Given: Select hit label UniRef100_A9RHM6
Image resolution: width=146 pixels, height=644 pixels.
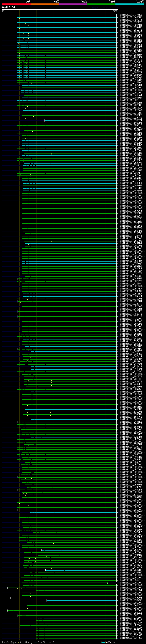Looking at the screenshot, I should click(x=131, y=25).
